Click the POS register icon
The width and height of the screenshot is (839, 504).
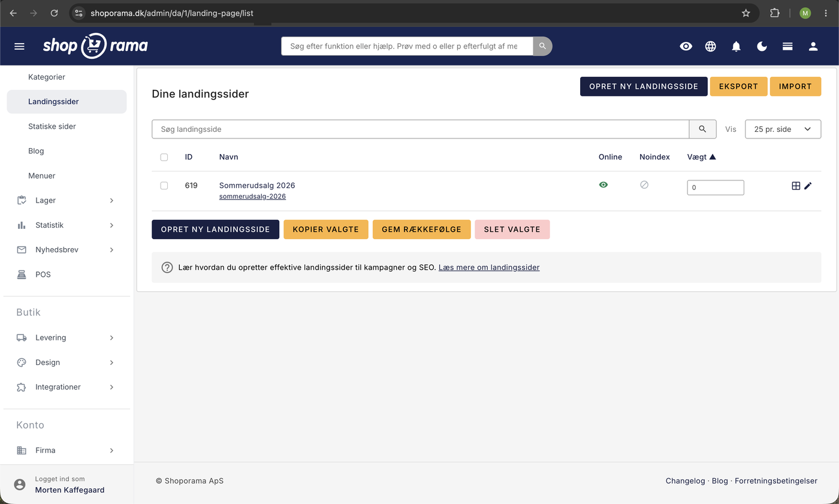click(22, 274)
